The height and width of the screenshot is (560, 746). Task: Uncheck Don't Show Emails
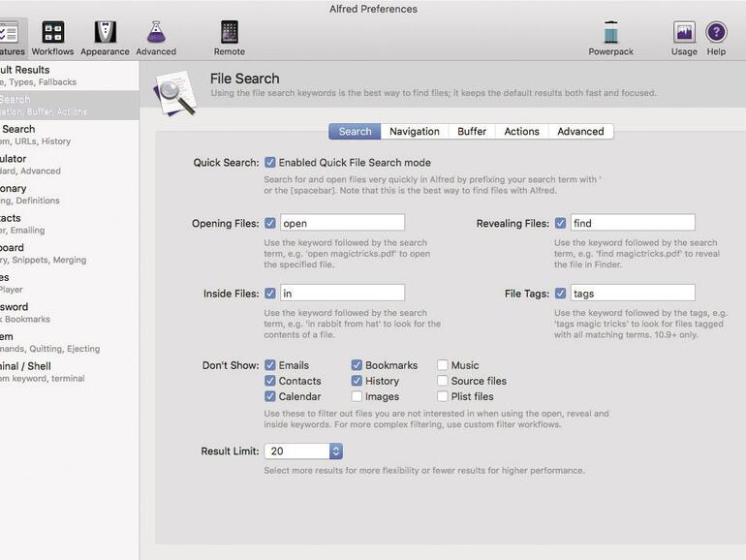click(269, 365)
